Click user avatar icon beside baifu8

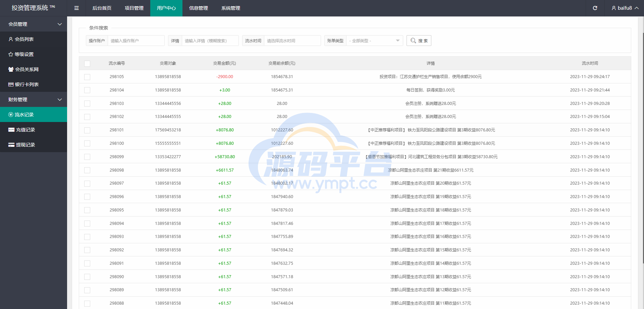pyautogui.click(x=613, y=8)
